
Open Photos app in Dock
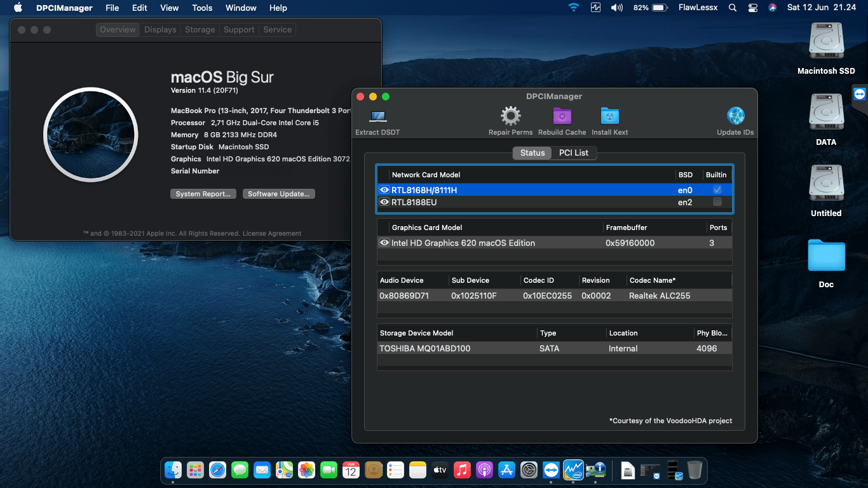tap(306, 470)
